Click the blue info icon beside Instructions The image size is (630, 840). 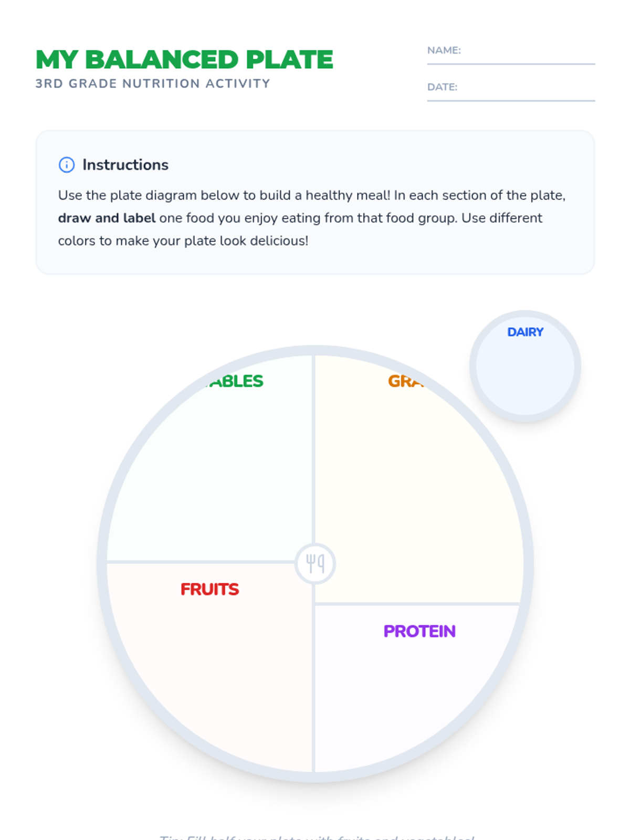(67, 165)
